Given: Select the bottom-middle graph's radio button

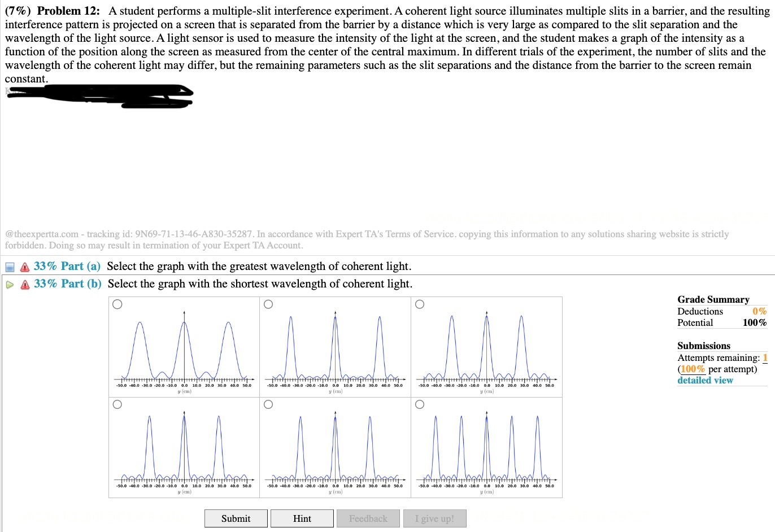Looking at the screenshot, I should pyautogui.click(x=268, y=404).
